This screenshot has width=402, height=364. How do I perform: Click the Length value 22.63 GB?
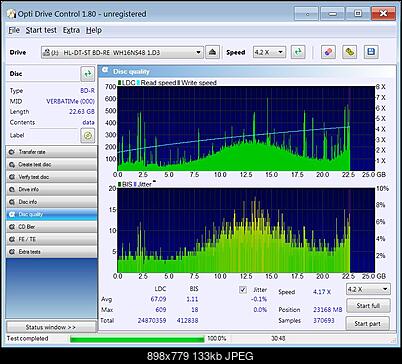(x=82, y=112)
